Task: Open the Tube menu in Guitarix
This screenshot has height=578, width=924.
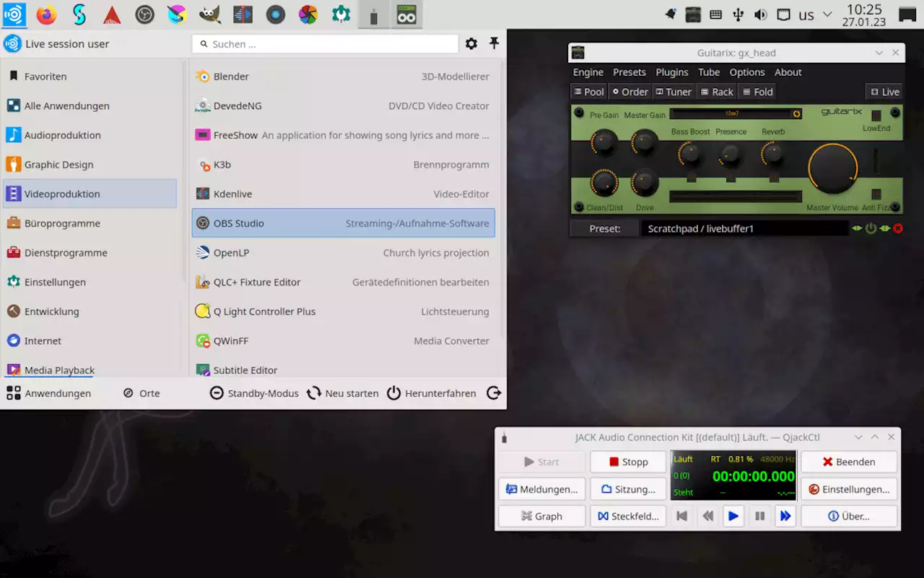Action: coord(709,72)
